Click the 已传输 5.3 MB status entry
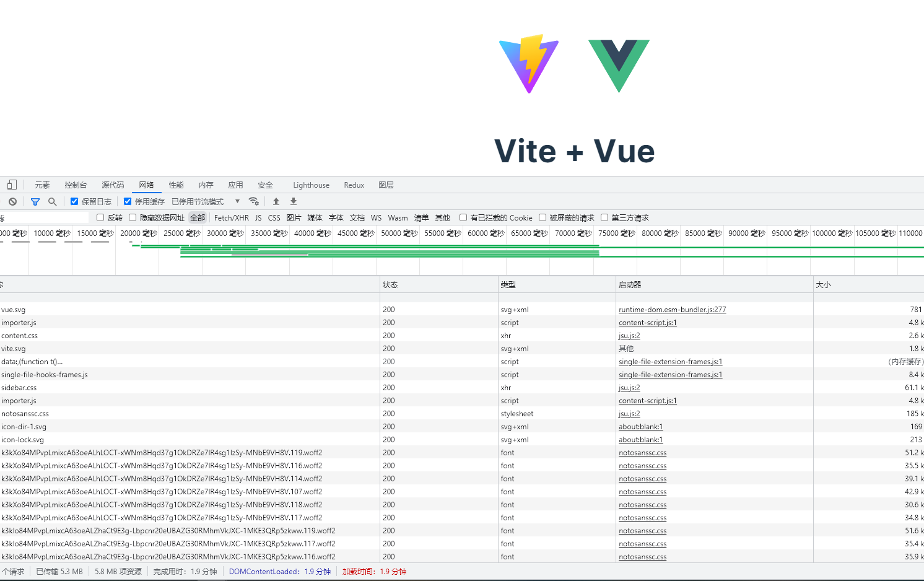924x581 pixels. (59, 571)
